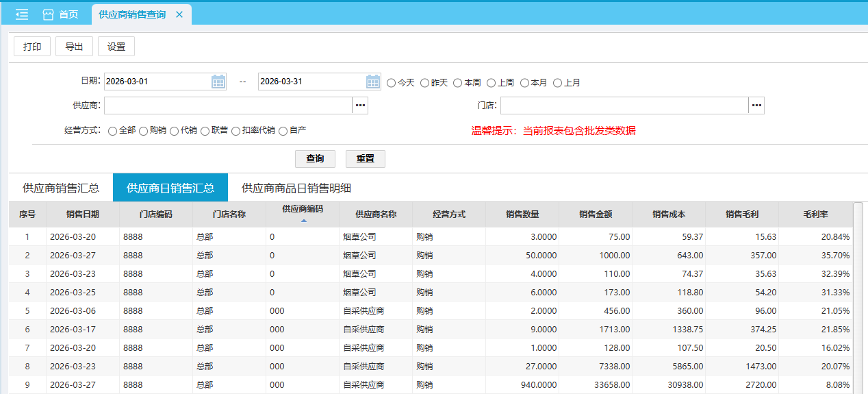This screenshot has width=868, height=394.
Task: Switch to the 供应商销售汇总 tab
Action: point(61,188)
